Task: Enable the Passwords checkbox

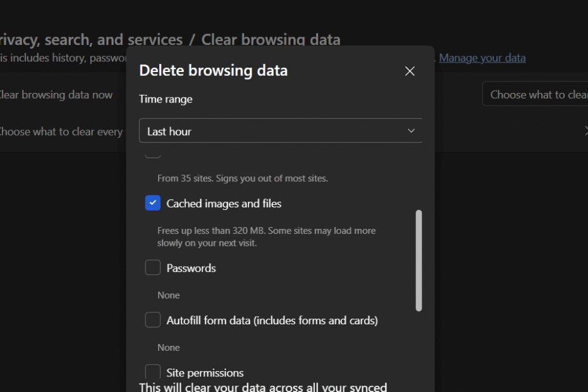Action: click(x=152, y=267)
